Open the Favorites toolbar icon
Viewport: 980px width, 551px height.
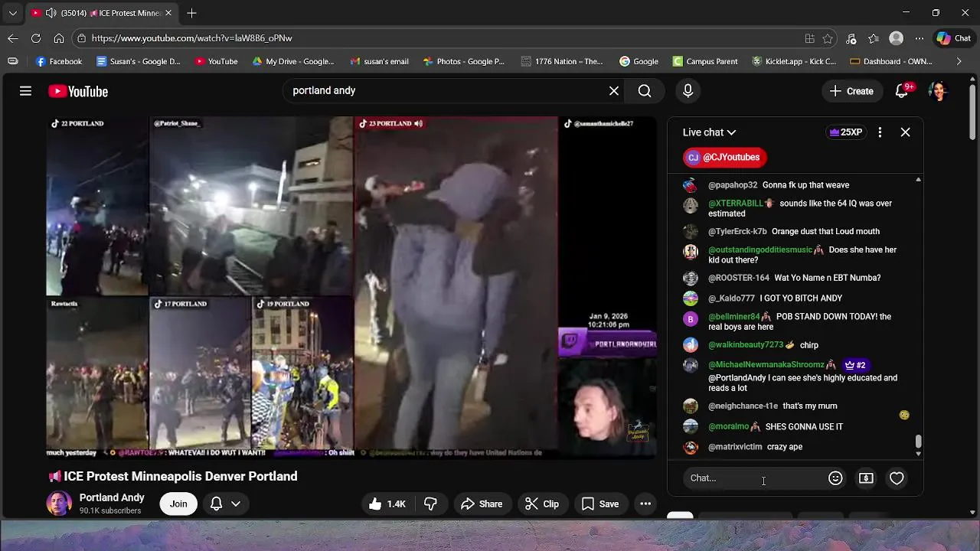tap(874, 38)
